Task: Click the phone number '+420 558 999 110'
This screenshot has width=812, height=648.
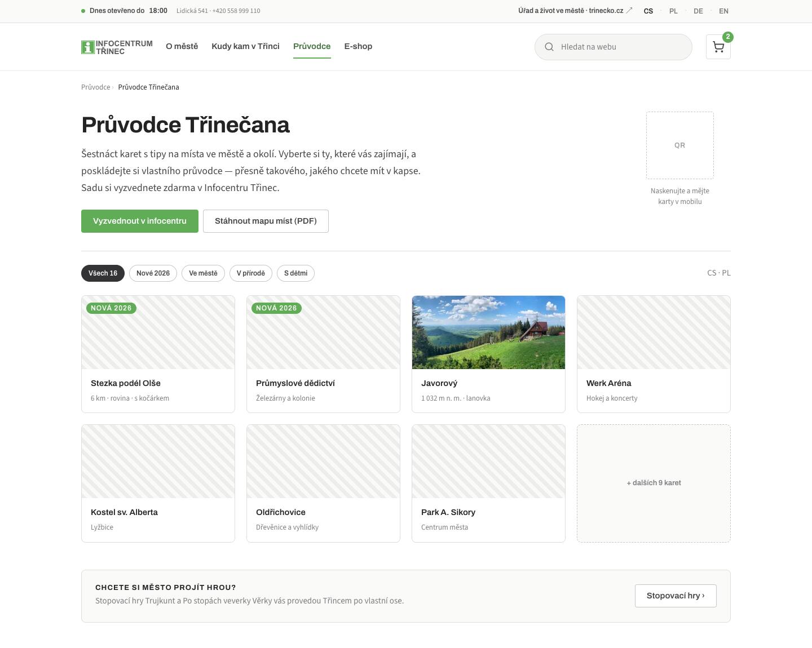Action: (x=236, y=11)
